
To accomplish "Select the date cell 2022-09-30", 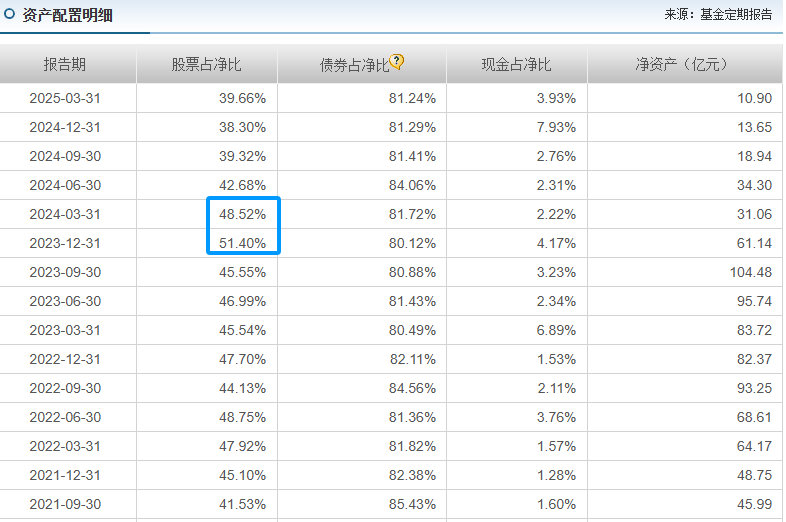I will click(65, 389).
